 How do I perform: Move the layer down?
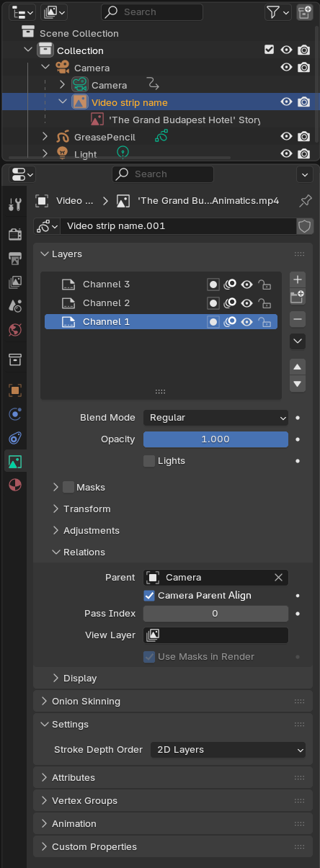(298, 383)
